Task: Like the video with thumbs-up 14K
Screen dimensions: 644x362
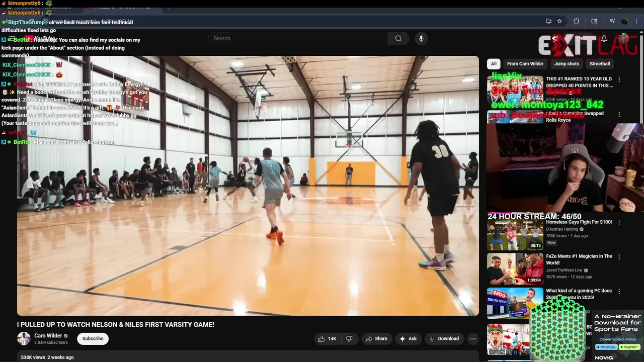Action: (x=327, y=339)
